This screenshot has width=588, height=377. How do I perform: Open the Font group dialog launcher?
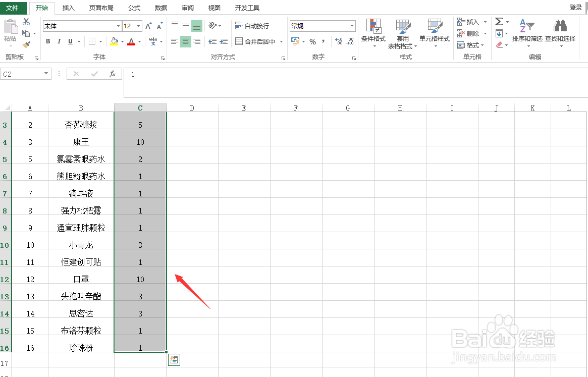click(163, 58)
